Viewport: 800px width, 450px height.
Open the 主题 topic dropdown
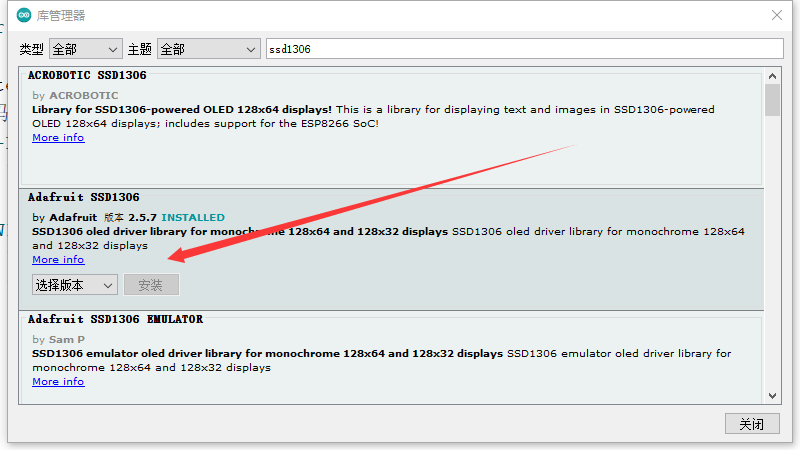[209, 49]
